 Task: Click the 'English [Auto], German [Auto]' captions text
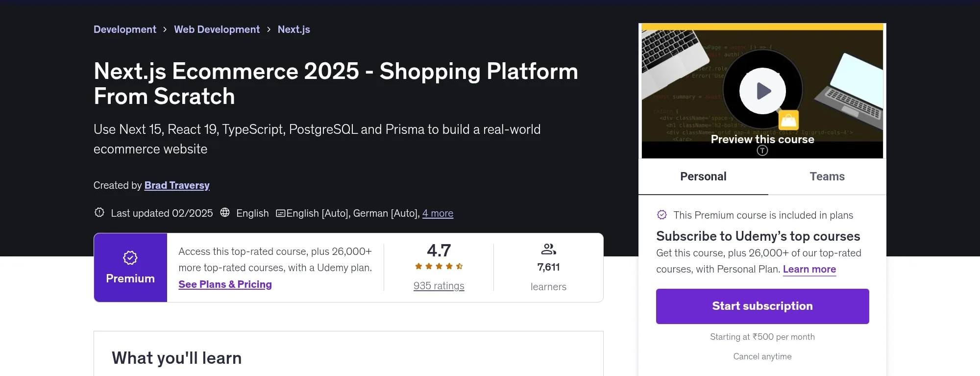353,213
